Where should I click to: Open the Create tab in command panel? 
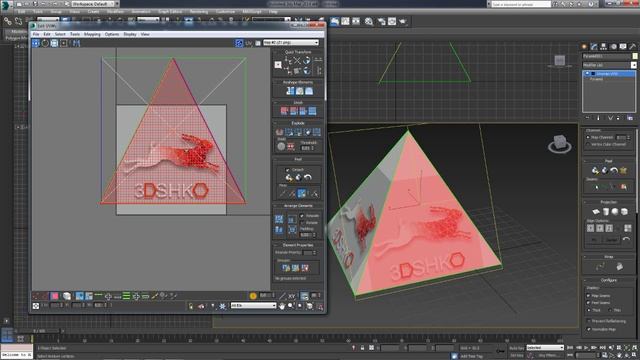[584, 47]
